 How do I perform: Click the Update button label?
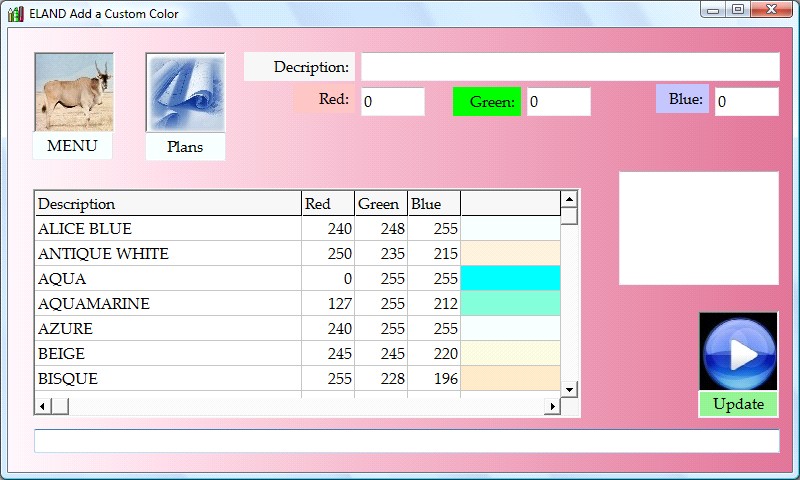pyautogui.click(x=738, y=404)
